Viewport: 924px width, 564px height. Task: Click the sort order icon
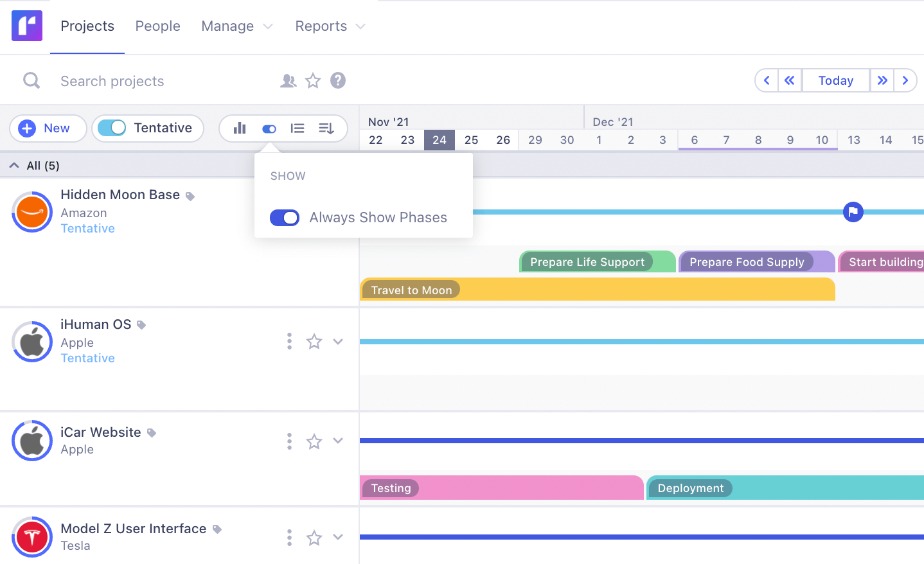tap(326, 128)
